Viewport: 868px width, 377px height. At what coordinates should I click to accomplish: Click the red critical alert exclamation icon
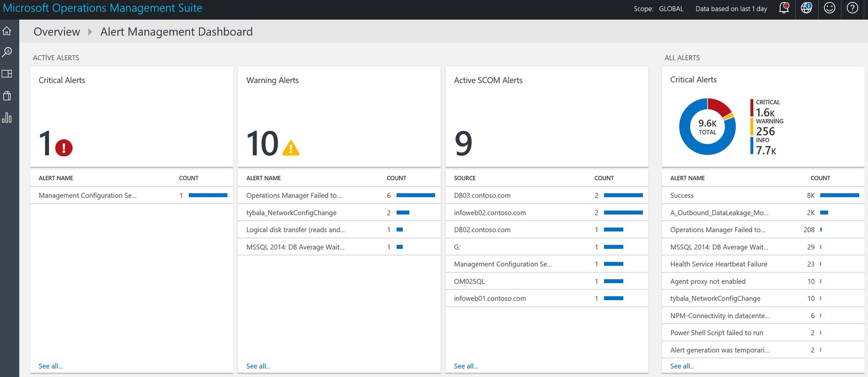click(x=64, y=148)
